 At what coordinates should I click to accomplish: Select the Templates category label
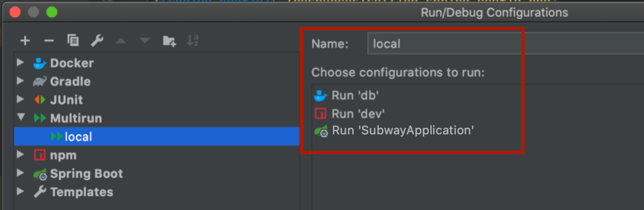pyautogui.click(x=82, y=192)
